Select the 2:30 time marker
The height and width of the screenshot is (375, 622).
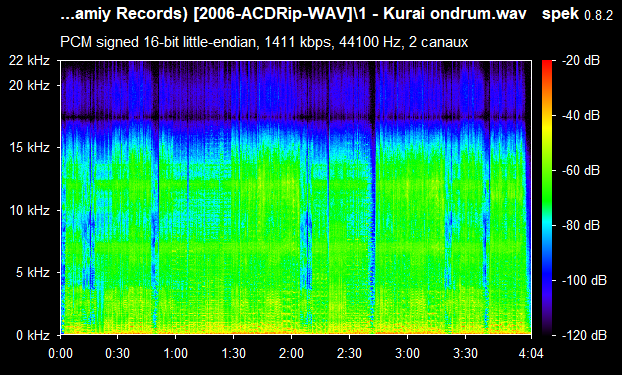(349, 353)
